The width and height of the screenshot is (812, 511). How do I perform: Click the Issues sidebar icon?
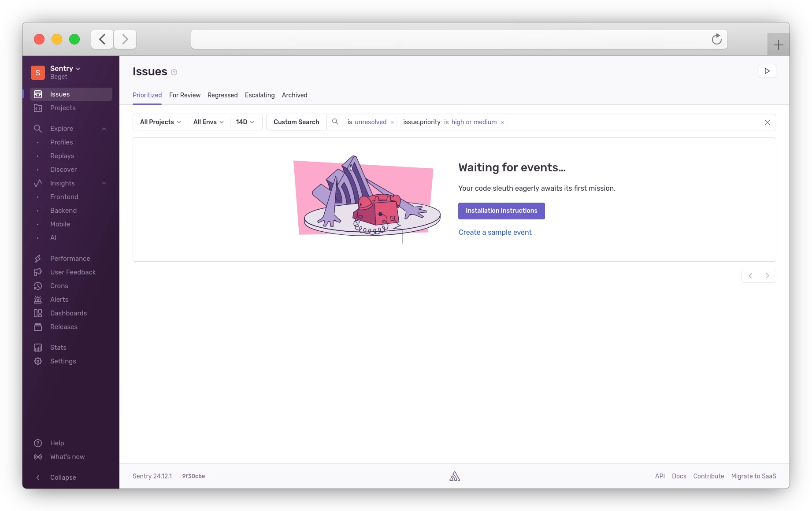pos(38,94)
